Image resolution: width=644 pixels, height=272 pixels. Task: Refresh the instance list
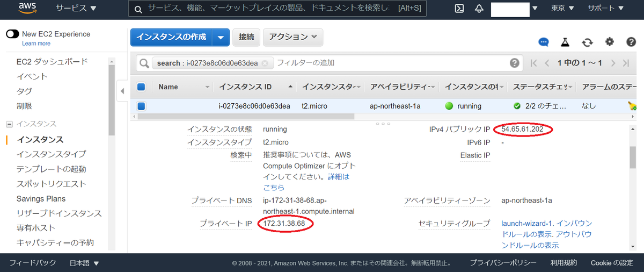(588, 42)
